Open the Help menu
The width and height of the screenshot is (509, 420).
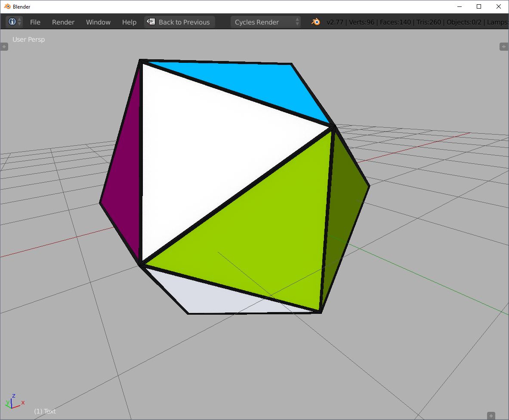pos(129,22)
